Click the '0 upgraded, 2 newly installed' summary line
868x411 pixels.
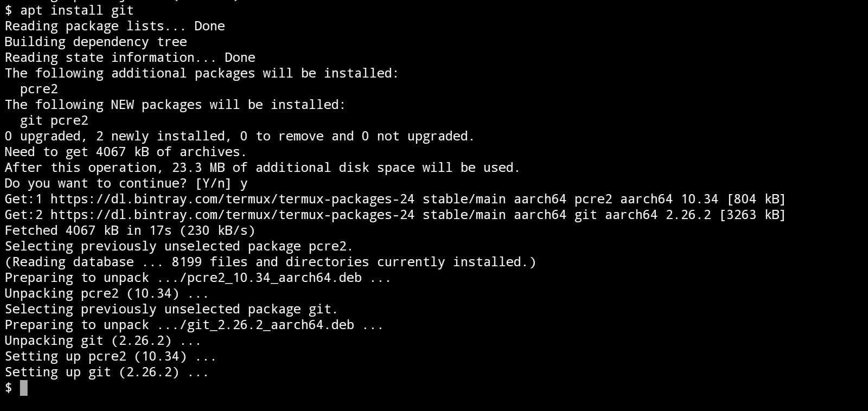pyautogui.click(x=239, y=136)
